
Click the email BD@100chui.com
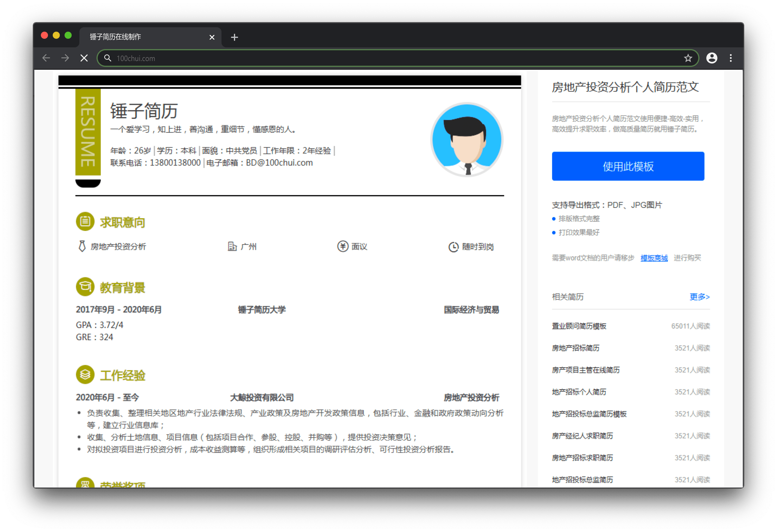click(x=279, y=163)
